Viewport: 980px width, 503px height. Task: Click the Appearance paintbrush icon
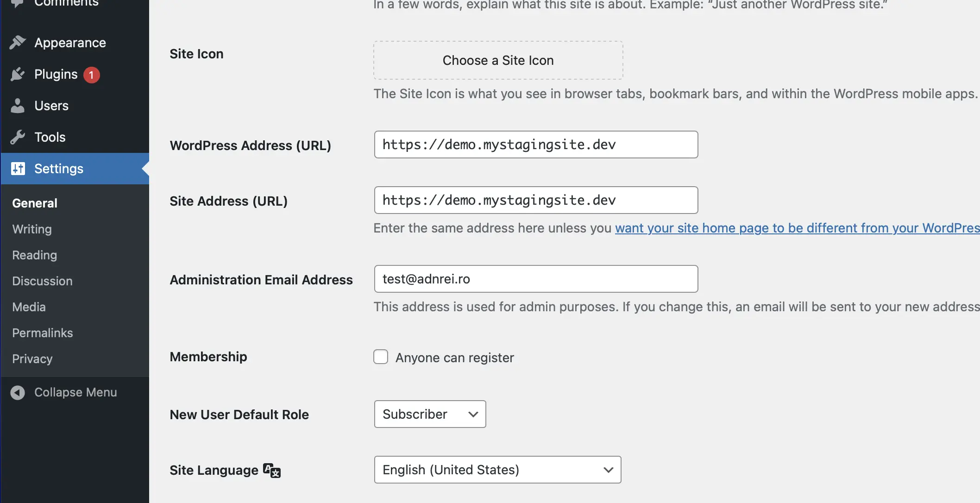tap(18, 43)
